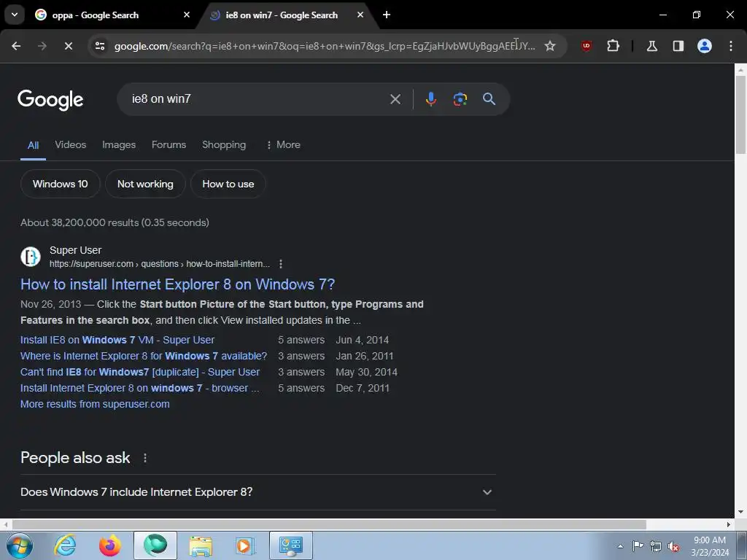This screenshot has height=560, width=747.
Task: Show hidden system tray icons
Action: pyautogui.click(x=620, y=546)
